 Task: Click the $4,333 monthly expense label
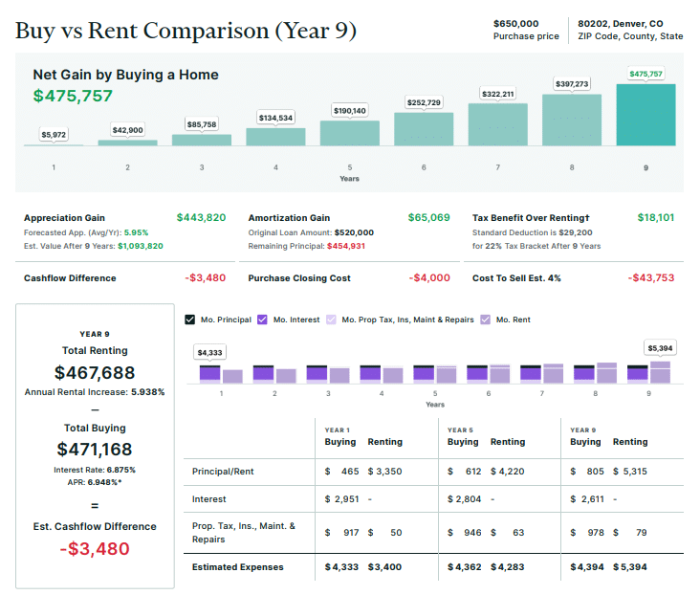209,352
